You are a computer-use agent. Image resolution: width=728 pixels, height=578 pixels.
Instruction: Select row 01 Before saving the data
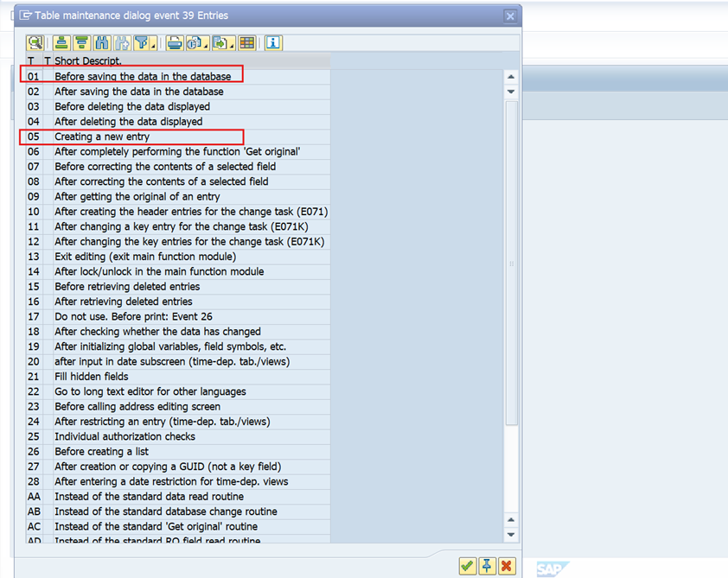point(143,76)
